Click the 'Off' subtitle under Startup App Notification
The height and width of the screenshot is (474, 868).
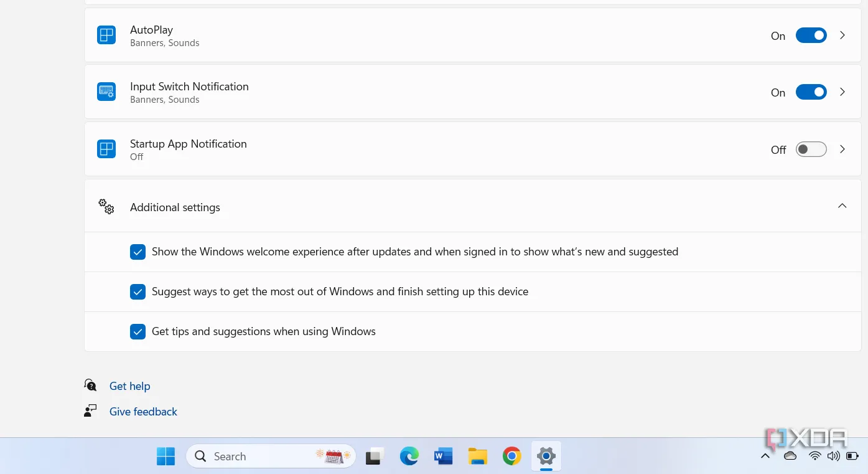click(x=137, y=157)
